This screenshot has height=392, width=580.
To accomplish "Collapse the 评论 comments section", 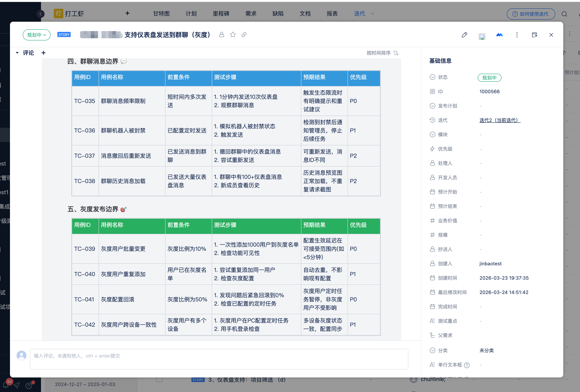I will [x=17, y=53].
